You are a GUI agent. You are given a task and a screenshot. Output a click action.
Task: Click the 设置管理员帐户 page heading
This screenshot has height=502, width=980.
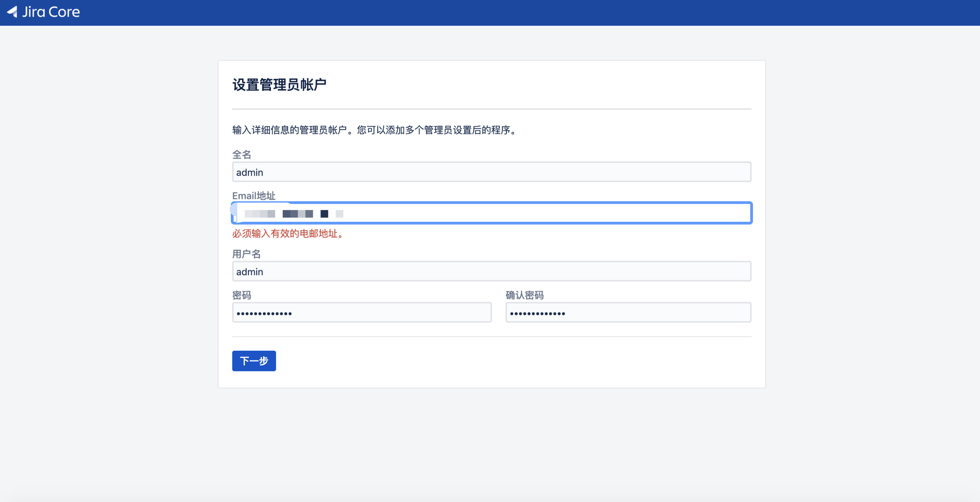(x=279, y=85)
